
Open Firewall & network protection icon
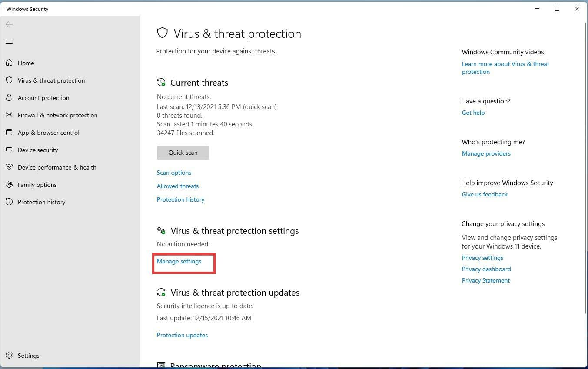[x=9, y=115]
